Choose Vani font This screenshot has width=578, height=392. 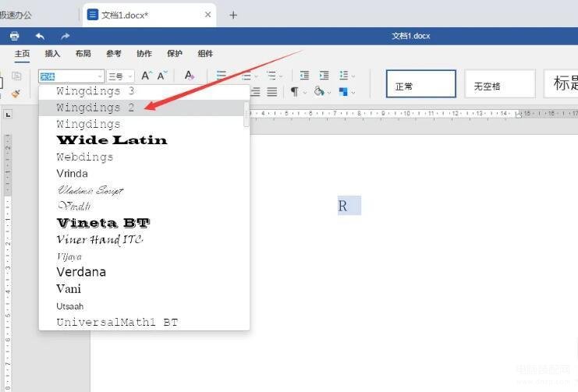(x=144, y=289)
